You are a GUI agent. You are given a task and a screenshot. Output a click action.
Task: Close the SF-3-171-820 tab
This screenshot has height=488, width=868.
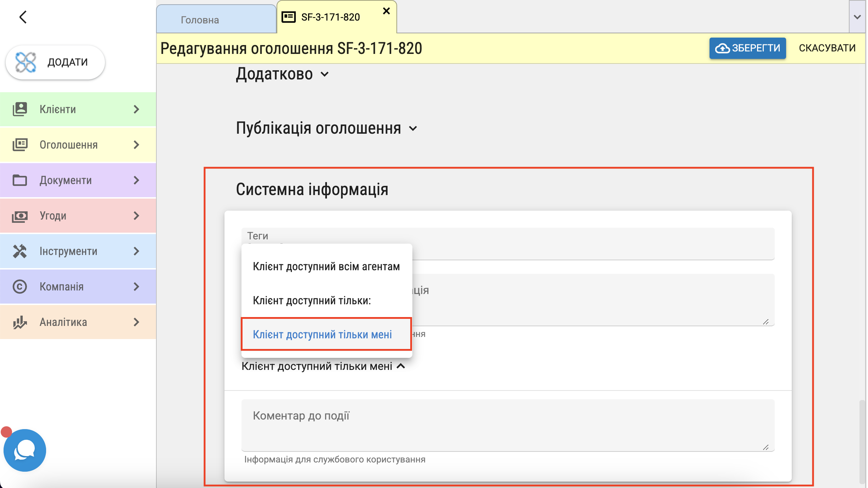pyautogui.click(x=386, y=11)
